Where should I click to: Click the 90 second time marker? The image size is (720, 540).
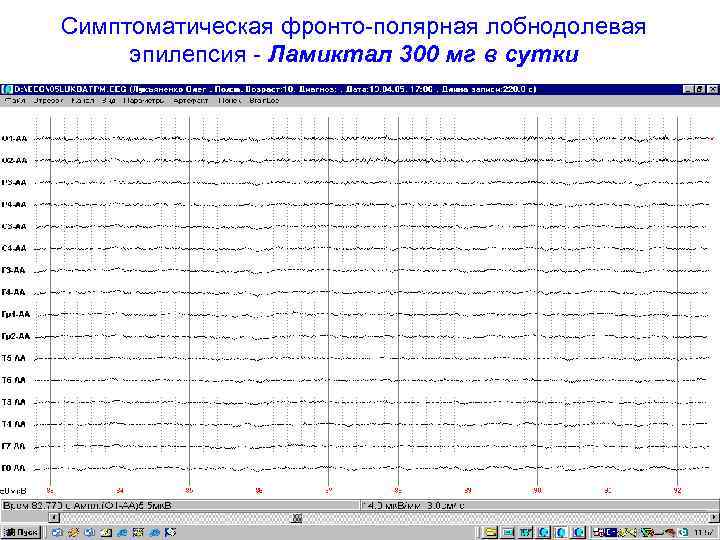coord(537,491)
